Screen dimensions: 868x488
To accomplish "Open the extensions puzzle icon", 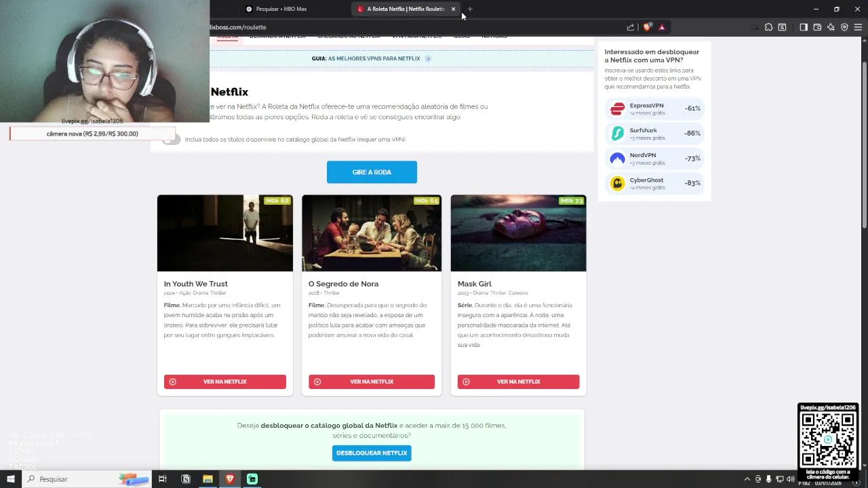I will pos(768,27).
